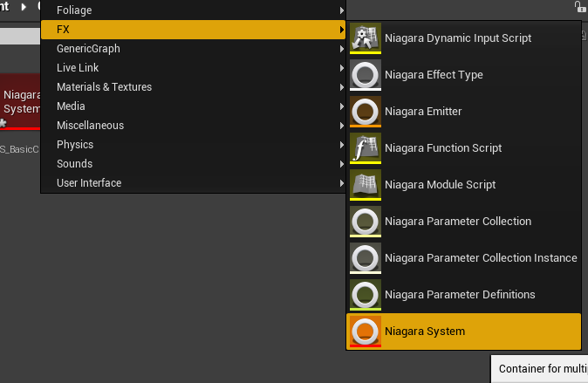Click the Niagara Parameter Collection icon

click(366, 222)
